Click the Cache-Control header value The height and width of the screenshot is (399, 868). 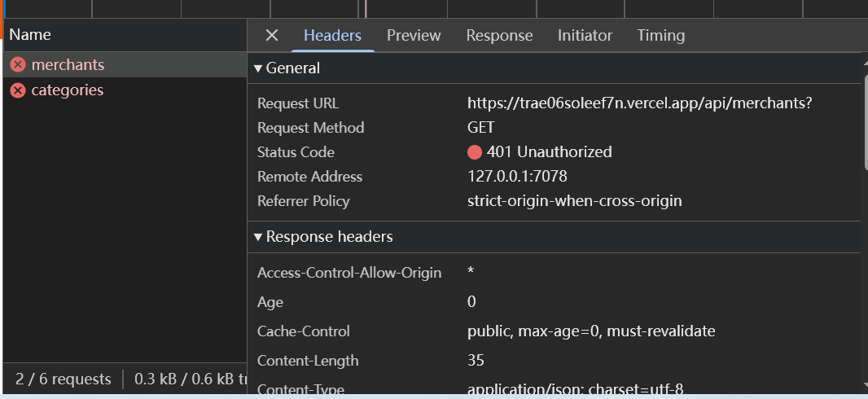[590, 331]
